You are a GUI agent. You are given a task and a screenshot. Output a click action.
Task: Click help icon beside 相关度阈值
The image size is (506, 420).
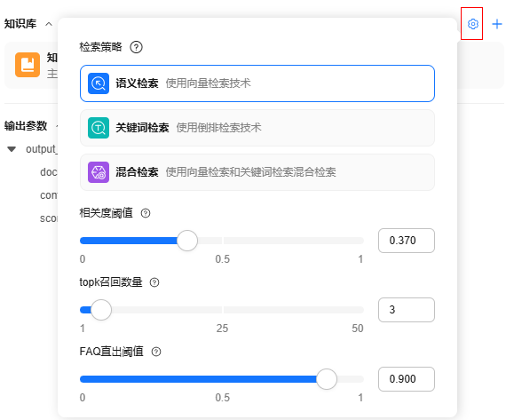146,213
